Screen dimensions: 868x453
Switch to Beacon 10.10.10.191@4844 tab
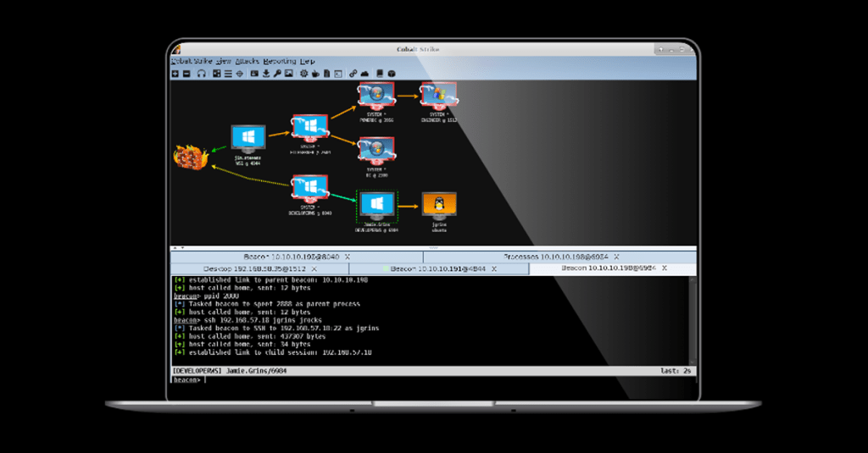point(440,268)
